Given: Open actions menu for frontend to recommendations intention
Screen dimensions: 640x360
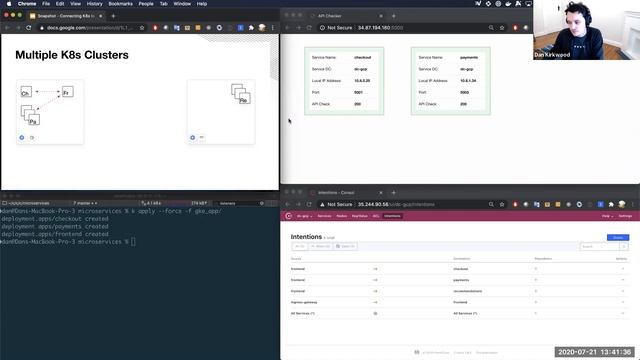Looking at the screenshot, I should click(x=623, y=291).
